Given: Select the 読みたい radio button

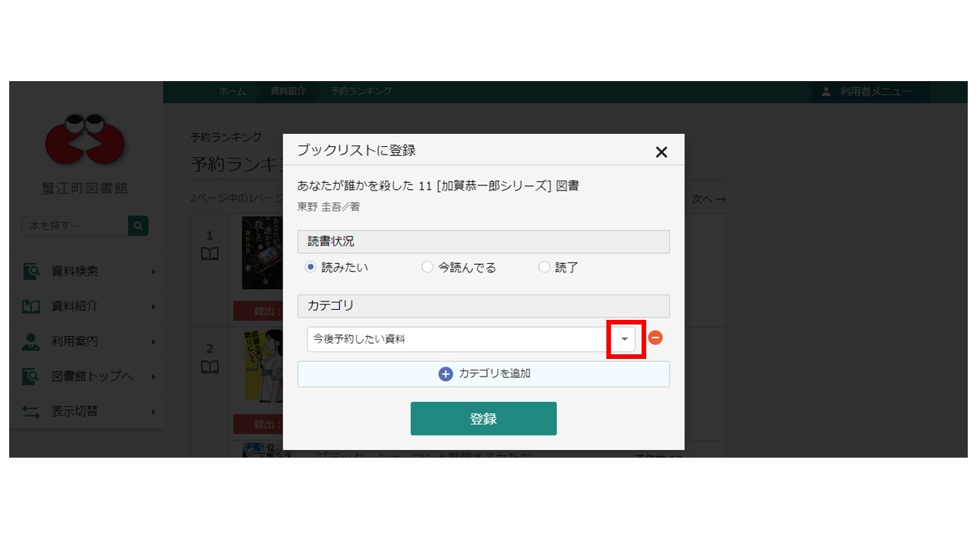Looking at the screenshot, I should click(x=310, y=267).
